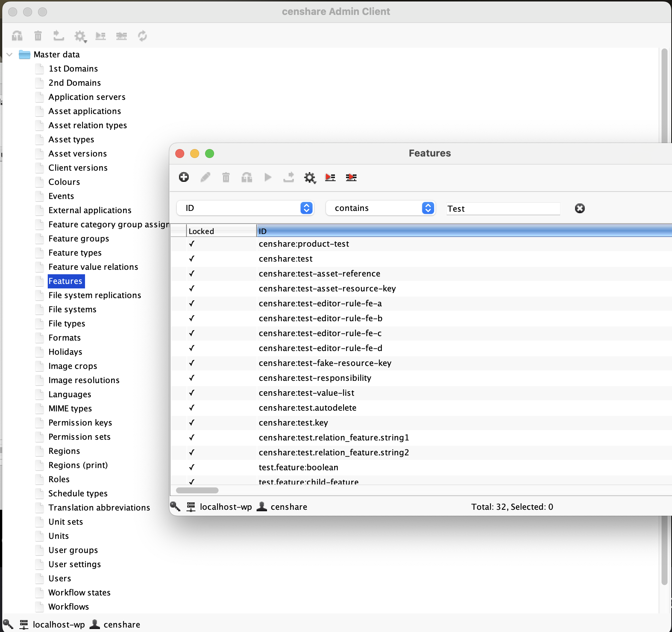Collapse the Master data folder
This screenshot has height=632, width=672.
pos(9,54)
